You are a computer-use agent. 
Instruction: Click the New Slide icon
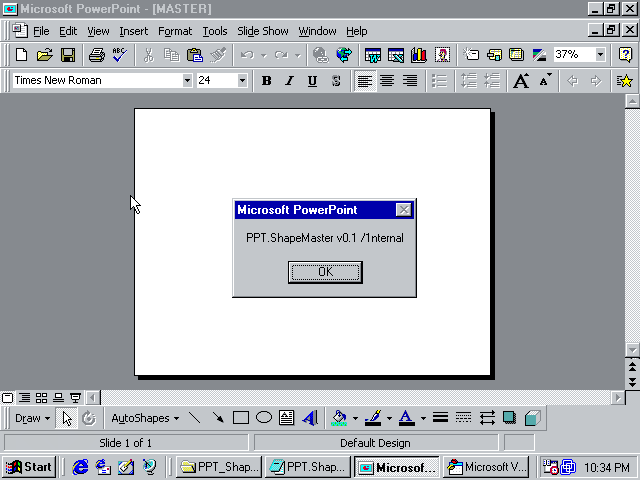tap(471, 55)
